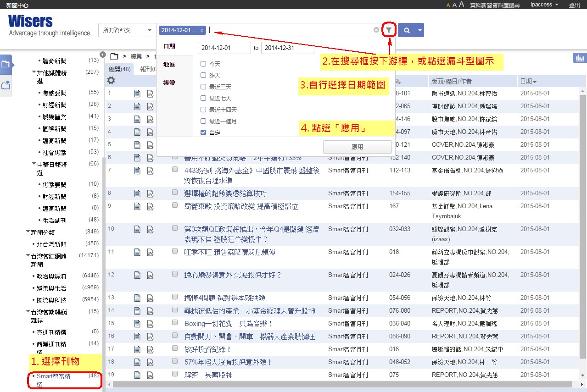Viewport: 587px width, 392px height.
Task: Check the 最近七天 date option
Action: coord(203,98)
